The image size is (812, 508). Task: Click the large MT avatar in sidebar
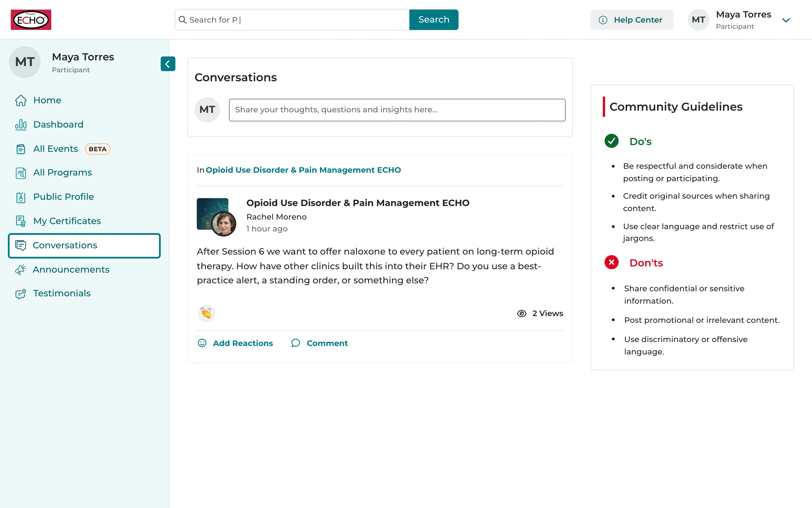click(x=25, y=62)
